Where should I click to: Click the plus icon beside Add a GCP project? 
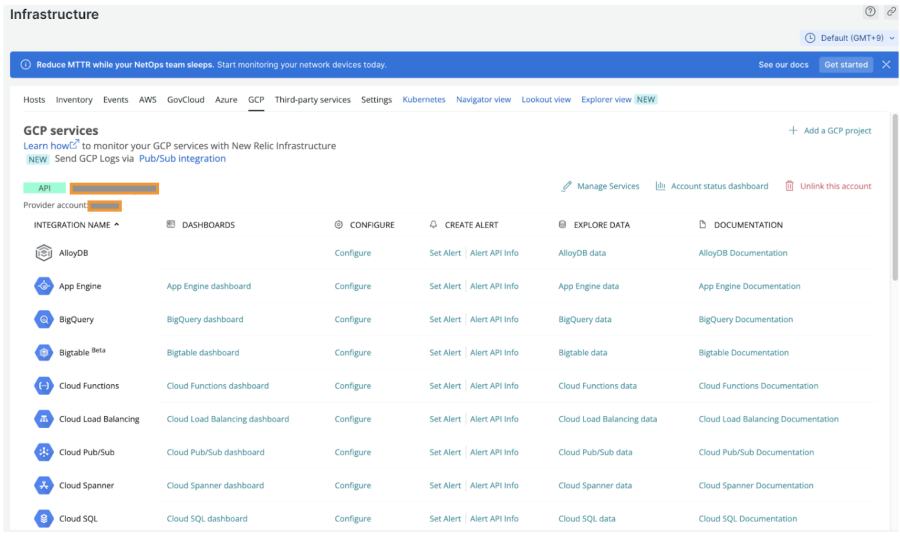coord(793,130)
